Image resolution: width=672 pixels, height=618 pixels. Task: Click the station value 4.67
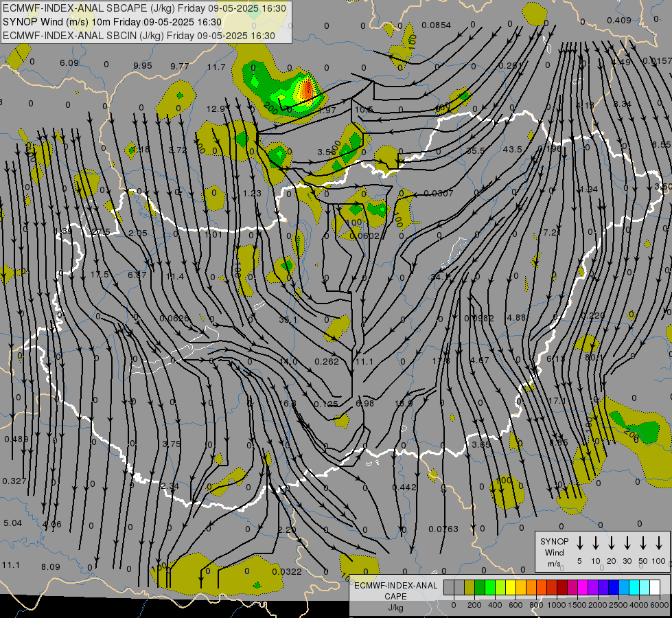coord(479,360)
